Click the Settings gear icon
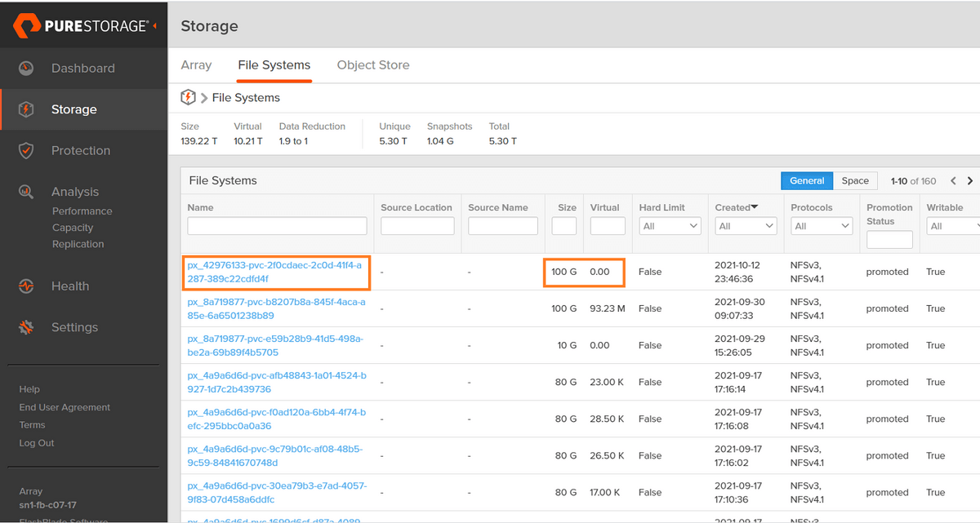The height and width of the screenshot is (523, 980). (26, 327)
